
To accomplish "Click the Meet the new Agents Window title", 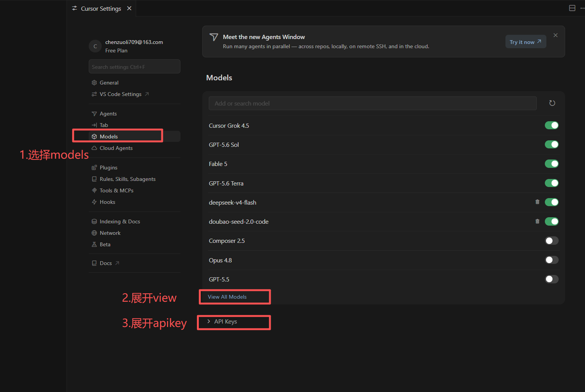I will tap(264, 37).
